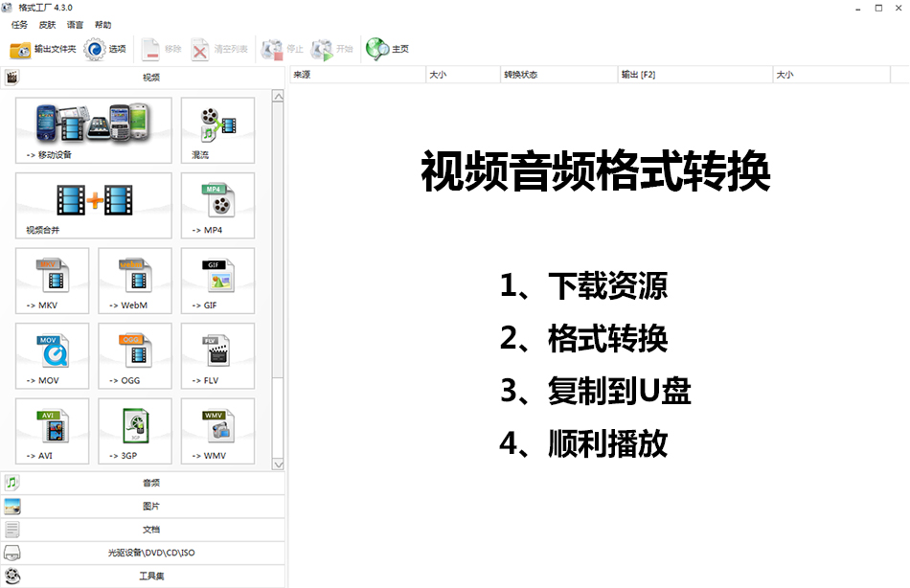
Task: Expand the 图片 picture category
Action: click(143, 507)
